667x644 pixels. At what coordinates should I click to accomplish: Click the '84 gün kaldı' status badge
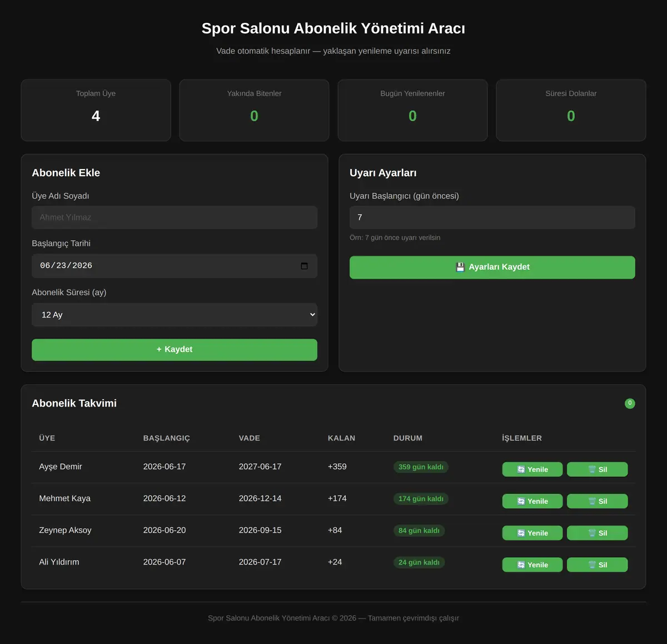coord(419,531)
